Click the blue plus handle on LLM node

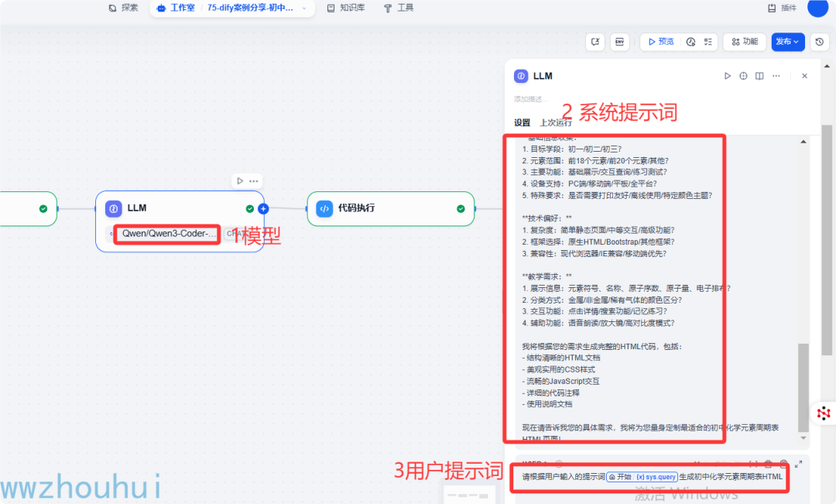tap(263, 208)
